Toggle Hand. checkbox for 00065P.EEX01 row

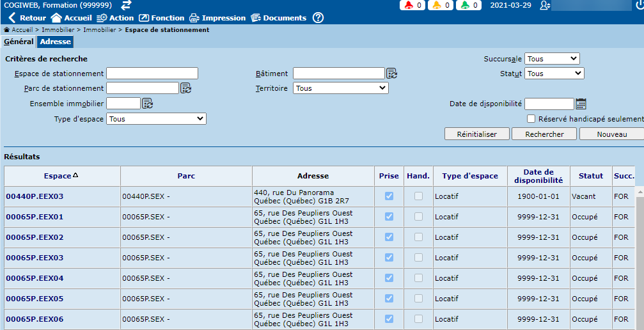click(418, 217)
